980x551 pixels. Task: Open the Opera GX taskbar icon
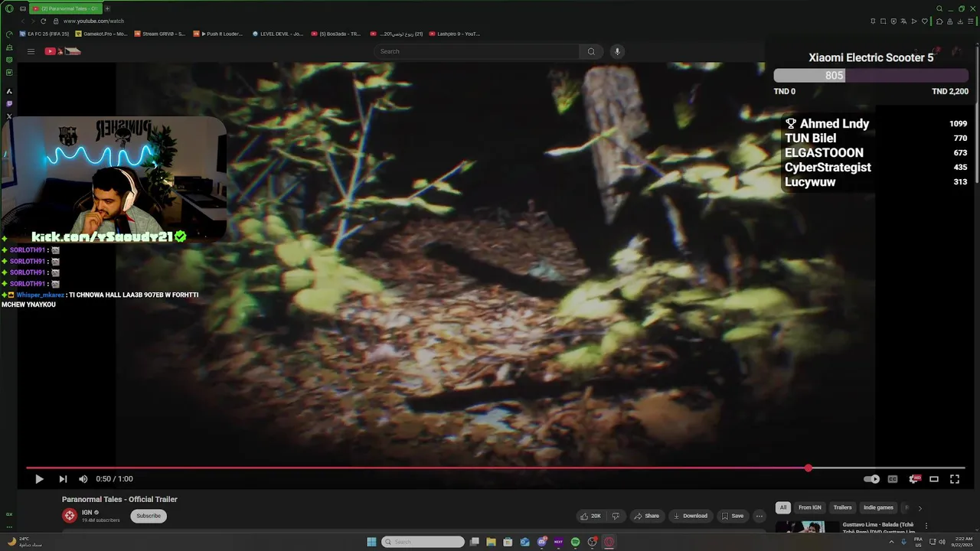(x=609, y=542)
